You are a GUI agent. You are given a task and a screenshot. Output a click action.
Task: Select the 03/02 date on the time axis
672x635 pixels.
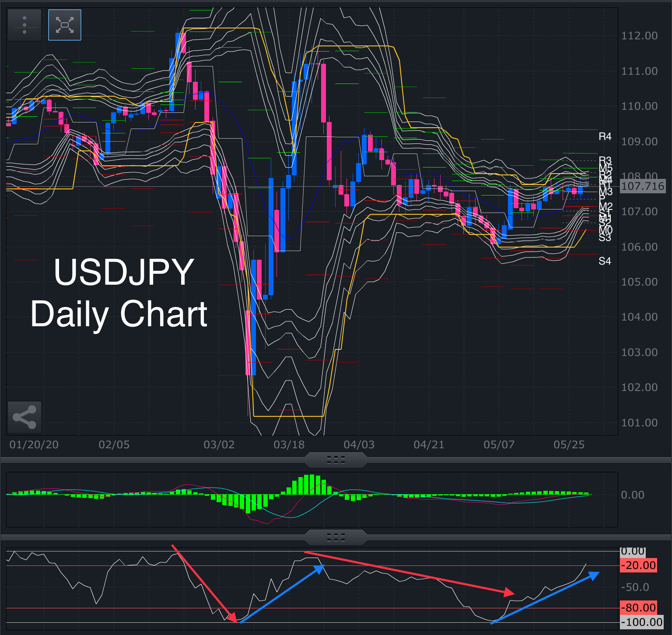(219, 445)
